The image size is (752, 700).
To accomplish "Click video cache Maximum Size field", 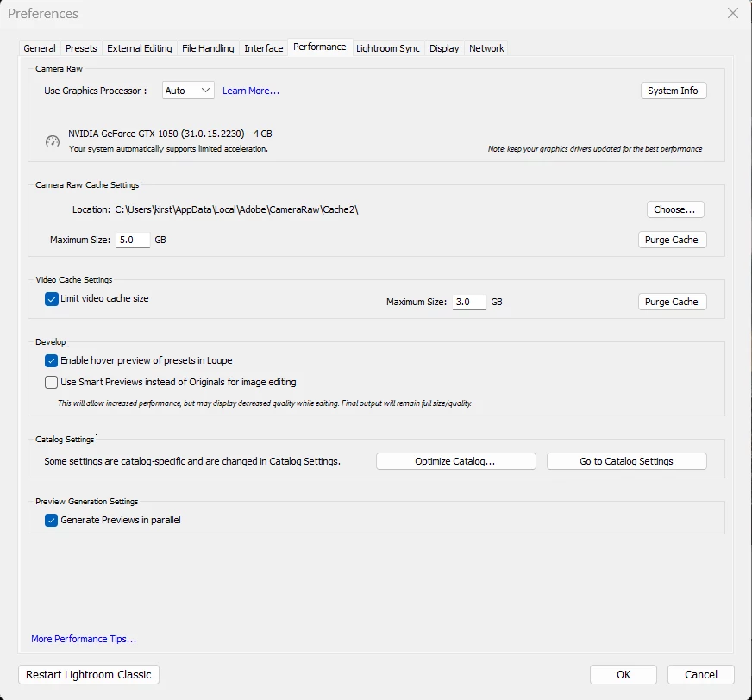I will point(469,302).
